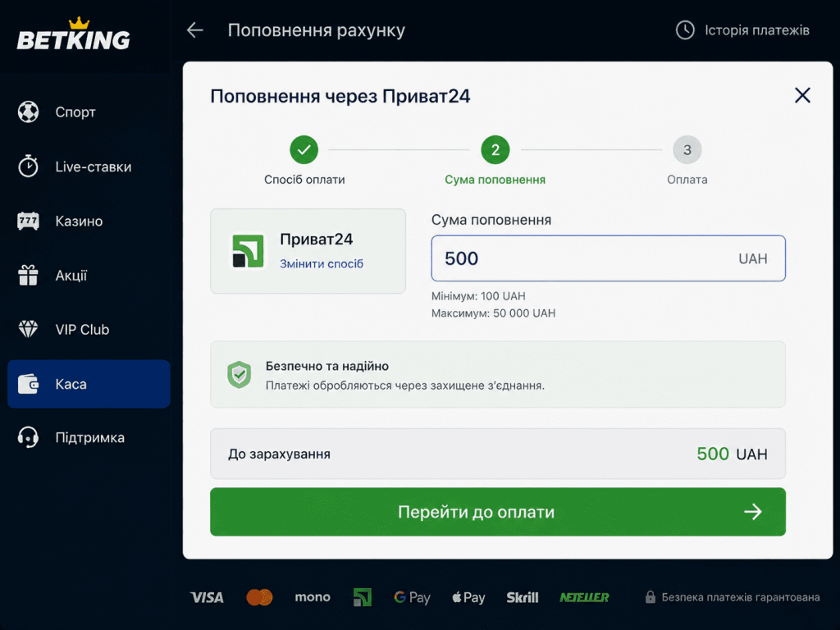The image size is (840, 630).
Task: Click the green shield security icon
Action: point(239,374)
